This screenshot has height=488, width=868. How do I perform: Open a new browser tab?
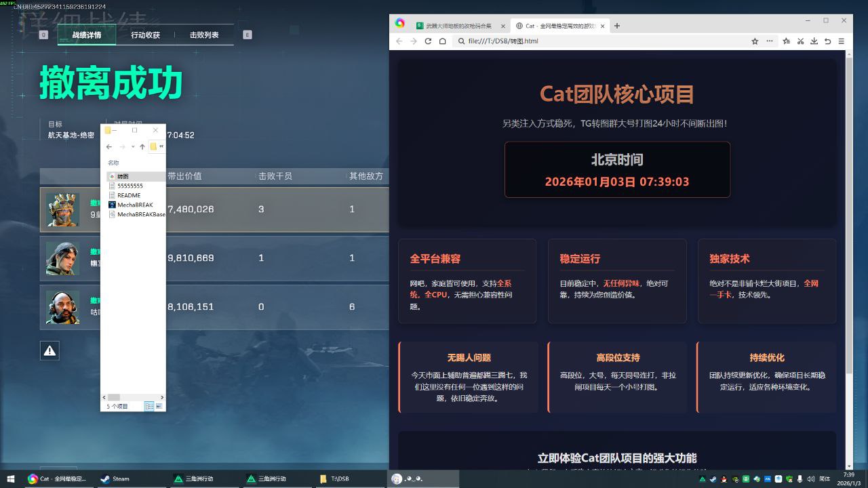click(616, 26)
